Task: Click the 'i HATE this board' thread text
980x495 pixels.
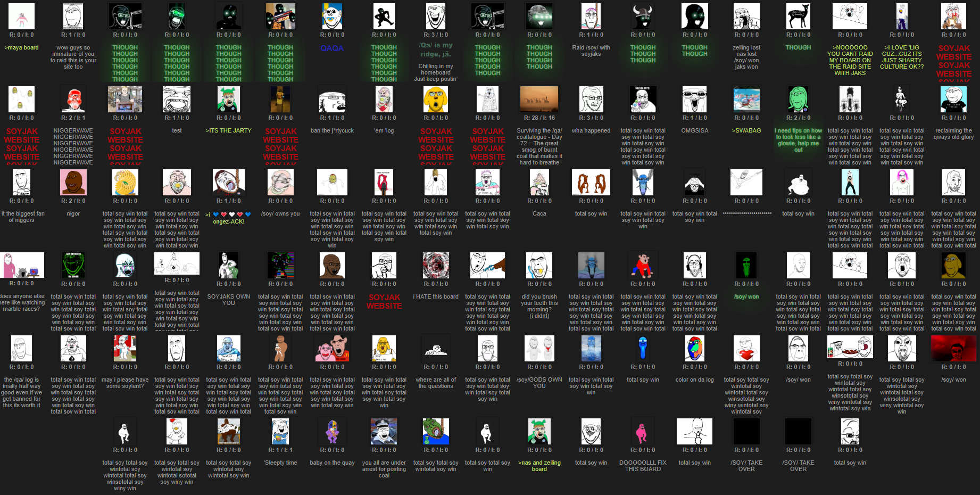Action: pyautogui.click(x=436, y=297)
